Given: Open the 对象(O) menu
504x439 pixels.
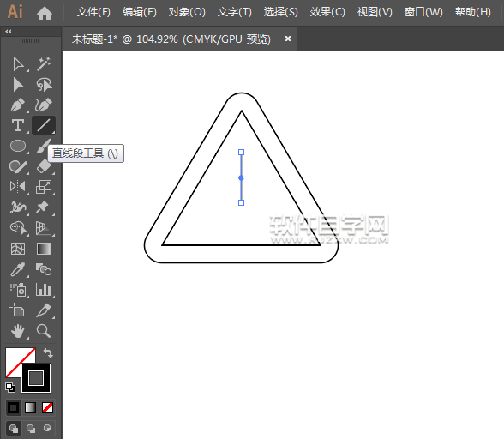Looking at the screenshot, I should (187, 12).
